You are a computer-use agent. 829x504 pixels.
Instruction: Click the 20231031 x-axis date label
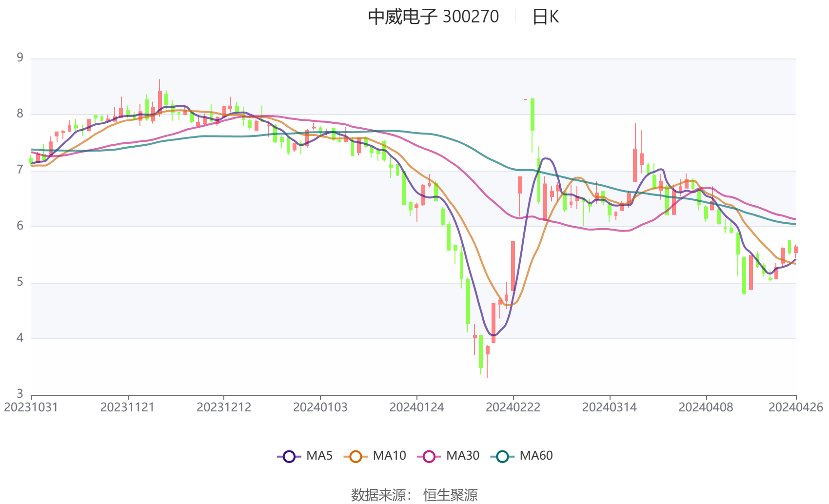[31, 407]
